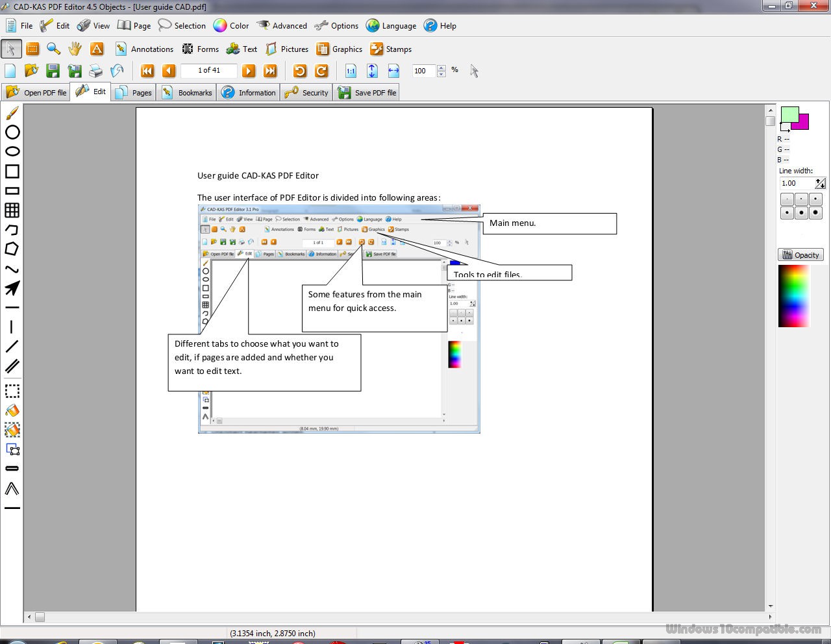Select the caret angle line tool
The image size is (831, 644).
(12, 489)
